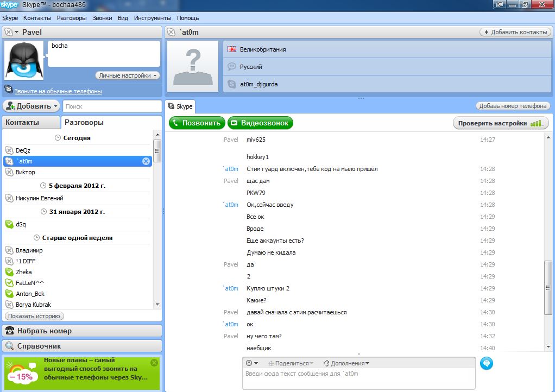Select the Виктор conversation
The width and height of the screenshot is (555, 392).
tap(78, 172)
